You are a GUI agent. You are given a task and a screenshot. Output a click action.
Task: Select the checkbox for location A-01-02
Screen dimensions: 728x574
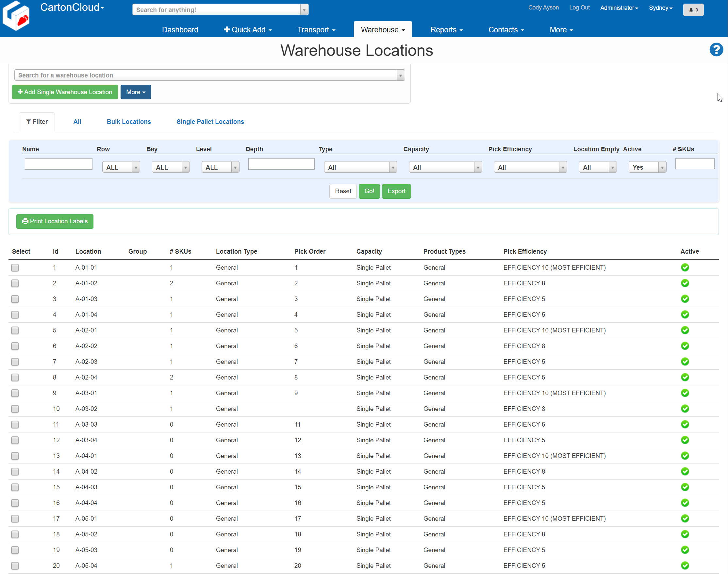point(15,283)
